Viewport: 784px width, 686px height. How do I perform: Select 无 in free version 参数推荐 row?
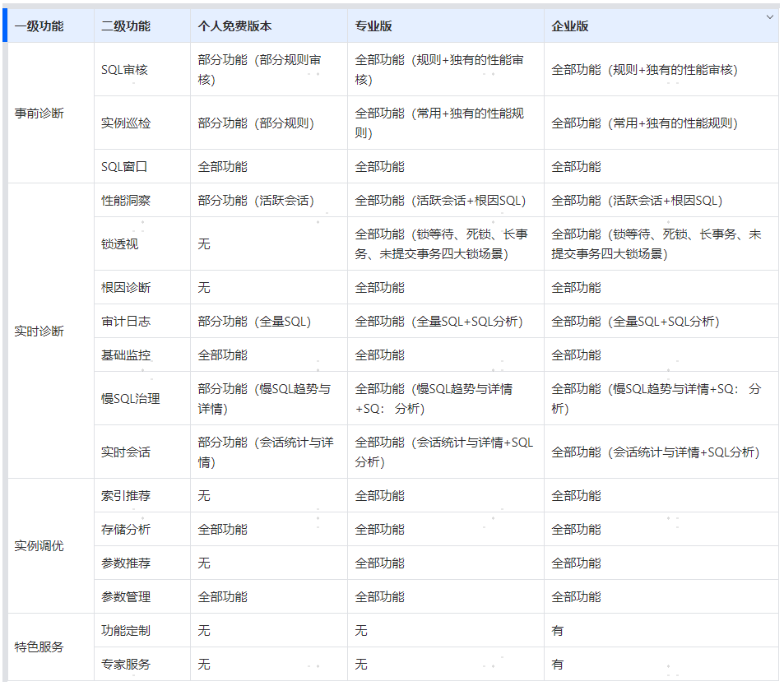click(x=268, y=563)
